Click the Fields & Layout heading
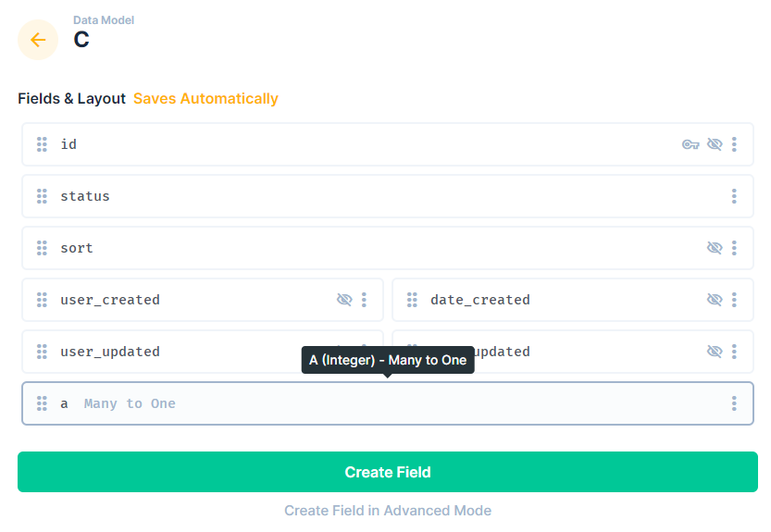The image size is (771, 532). click(x=72, y=99)
